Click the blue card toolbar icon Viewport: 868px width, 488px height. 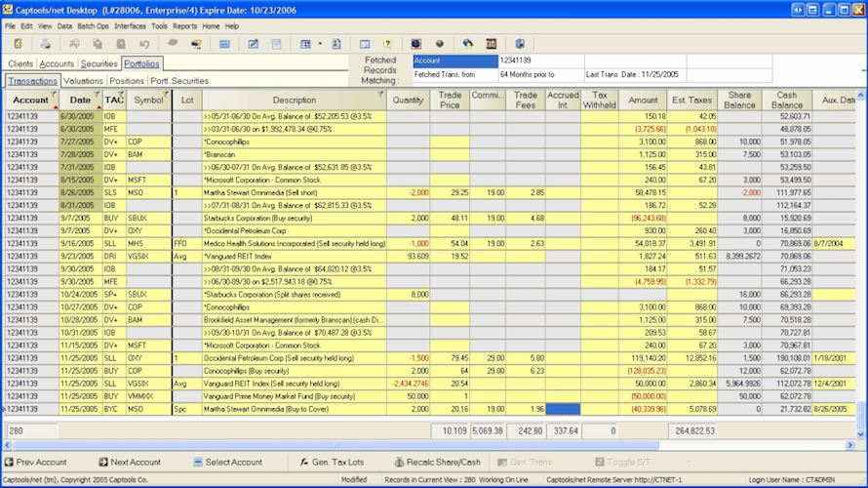224,44
